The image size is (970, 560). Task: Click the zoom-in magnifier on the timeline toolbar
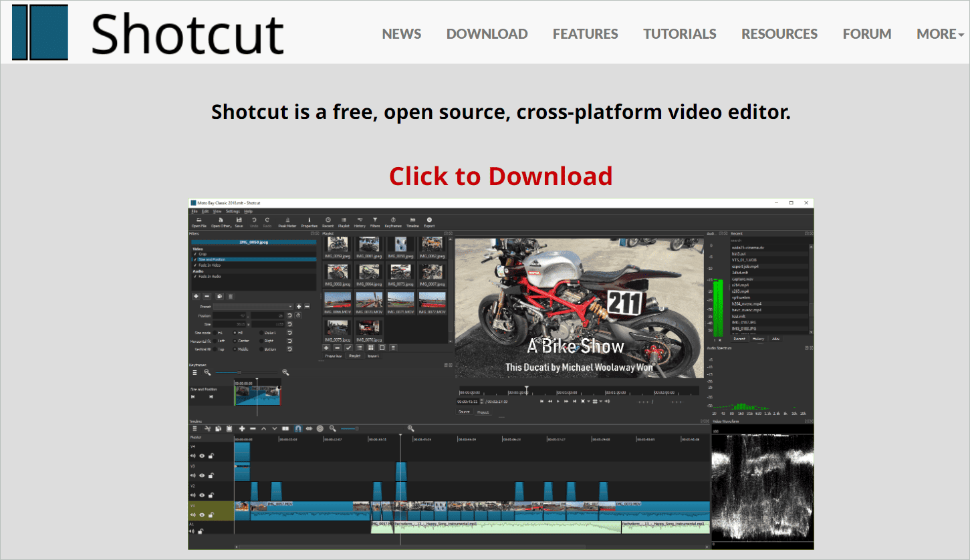[411, 428]
